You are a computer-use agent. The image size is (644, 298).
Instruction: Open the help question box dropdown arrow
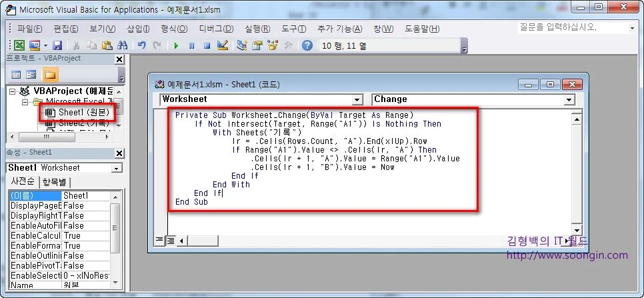click(x=632, y=28)
